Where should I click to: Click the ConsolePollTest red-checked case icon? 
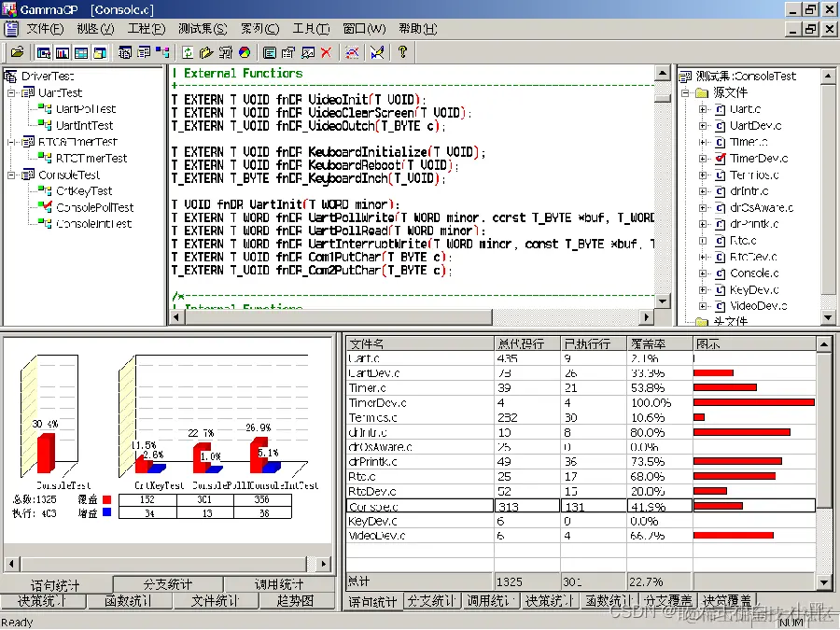[45, 207]
